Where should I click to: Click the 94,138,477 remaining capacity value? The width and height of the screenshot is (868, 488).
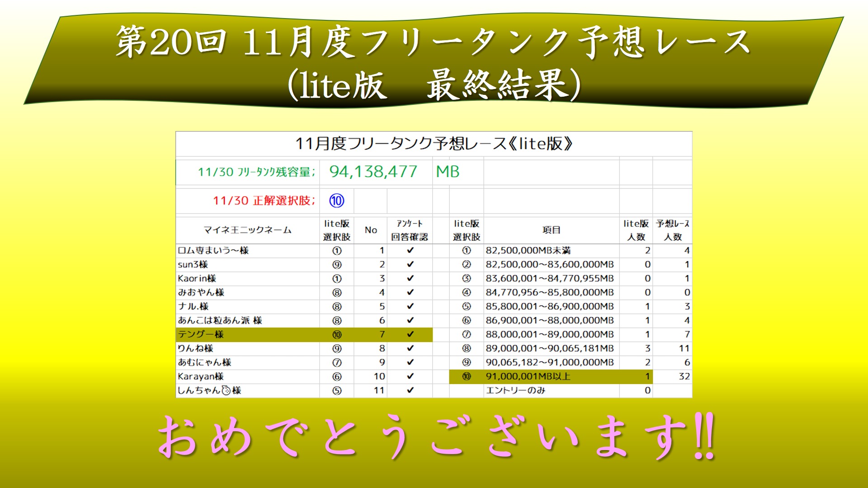click(x=373, y=172)
